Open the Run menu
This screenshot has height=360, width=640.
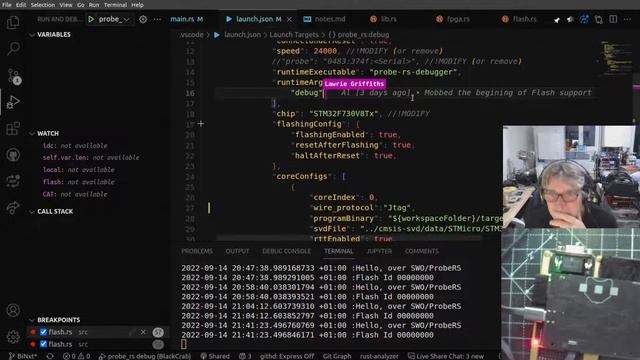pyautogui.click(x=94, y=5)
